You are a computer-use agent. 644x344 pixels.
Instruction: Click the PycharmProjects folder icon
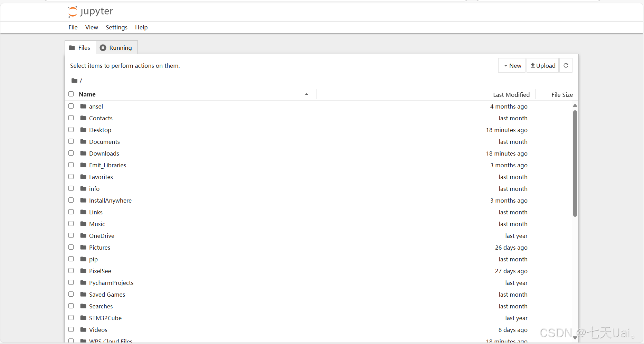83,282
